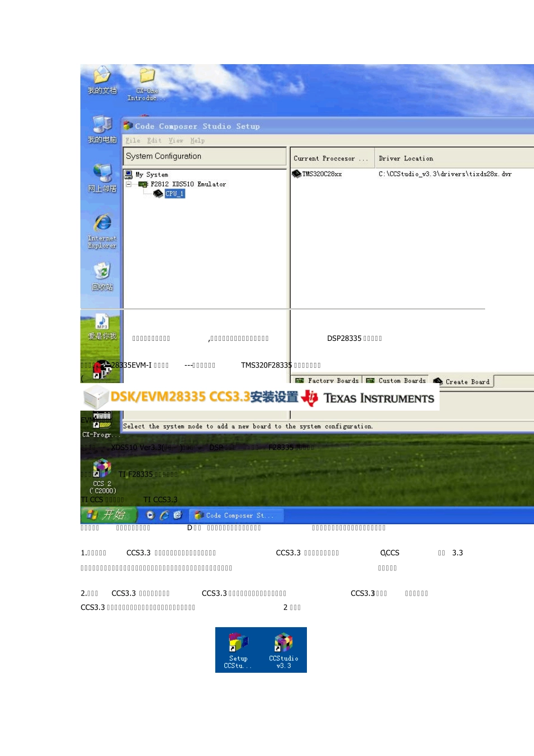Click the F2812 XDS510 Emulator board icon

(x=143, y=184)
